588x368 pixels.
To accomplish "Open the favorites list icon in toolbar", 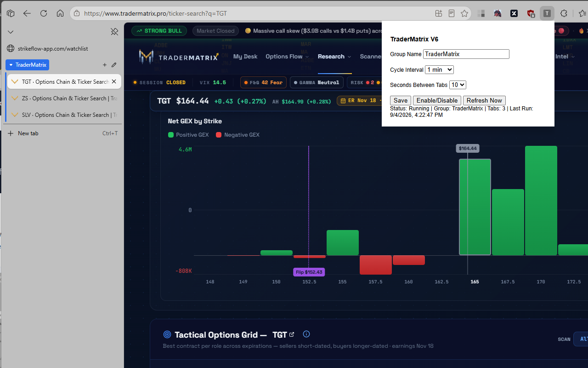I will pyautogui.click(x=582, y=13).
